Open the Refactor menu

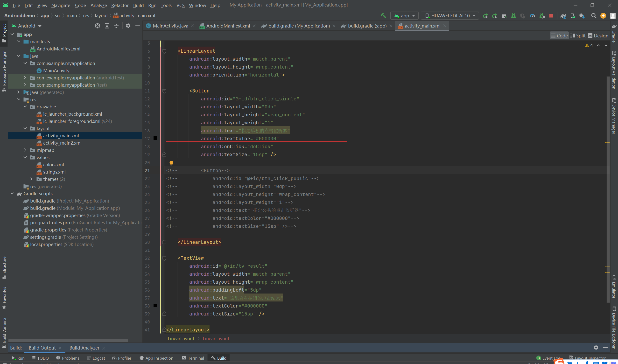click(120, 5)
